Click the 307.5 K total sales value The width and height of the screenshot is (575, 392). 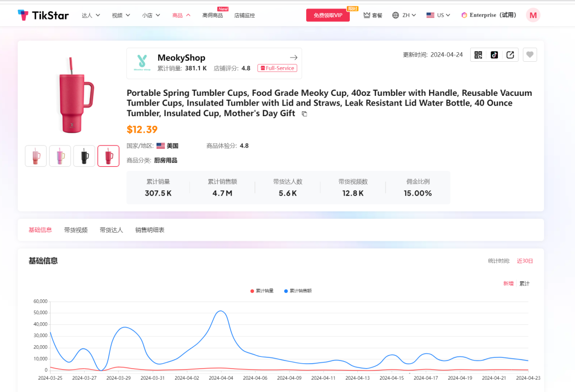coord(158,193)
